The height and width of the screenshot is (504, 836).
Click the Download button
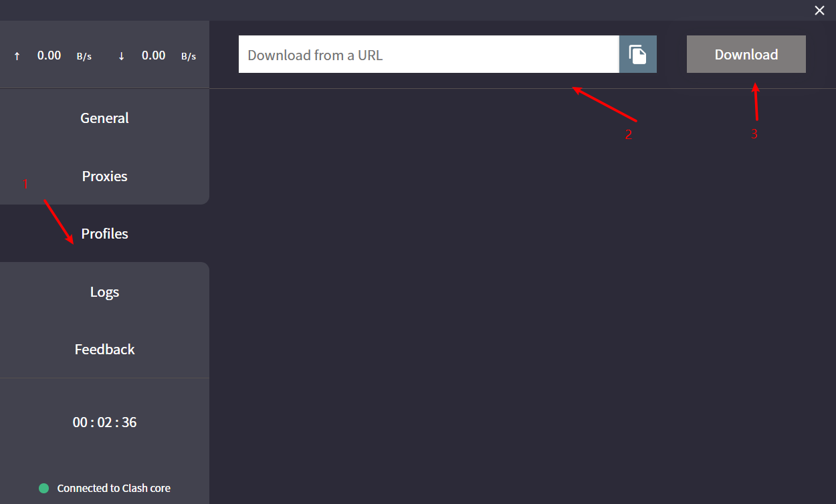(746, 54)
